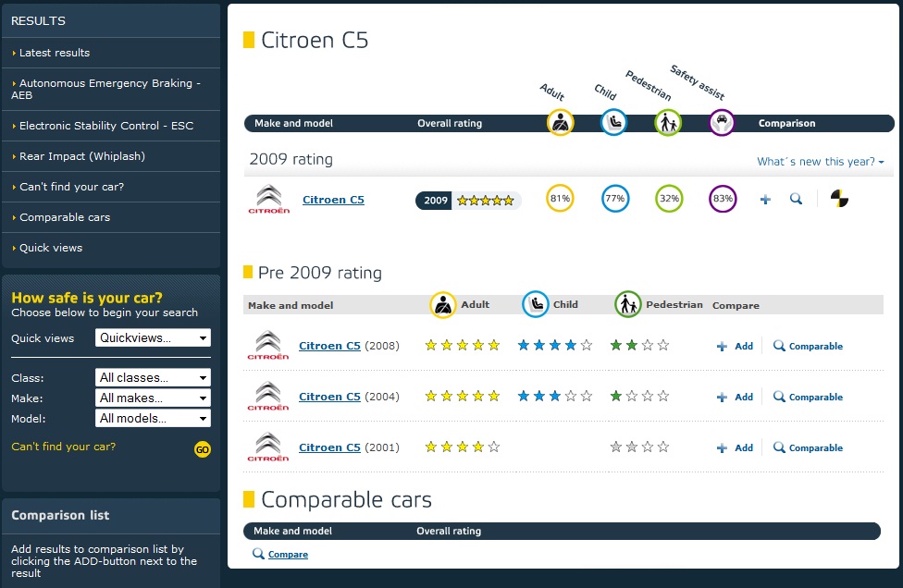Click adult star rating for C5 (2004)

(463, 396)
